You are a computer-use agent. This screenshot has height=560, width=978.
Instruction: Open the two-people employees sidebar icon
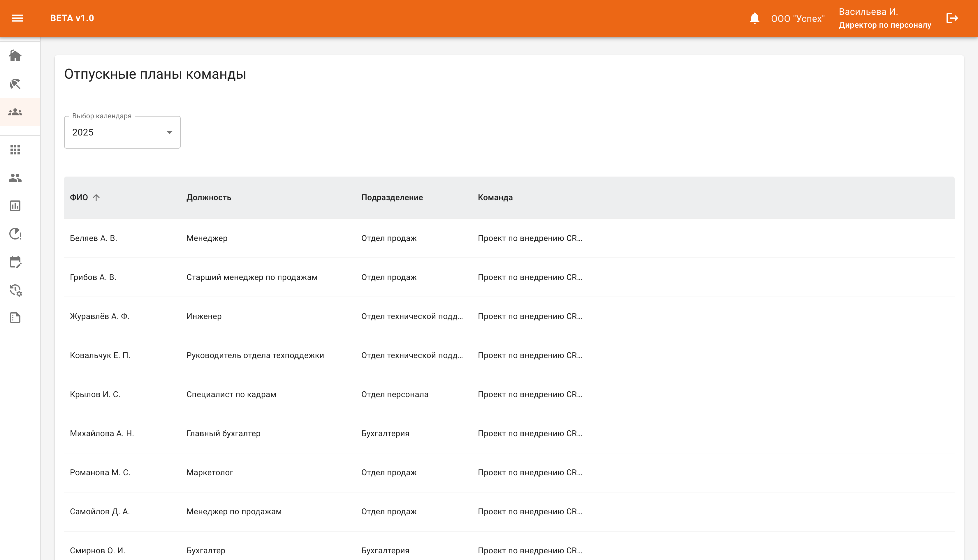point(15,178)
